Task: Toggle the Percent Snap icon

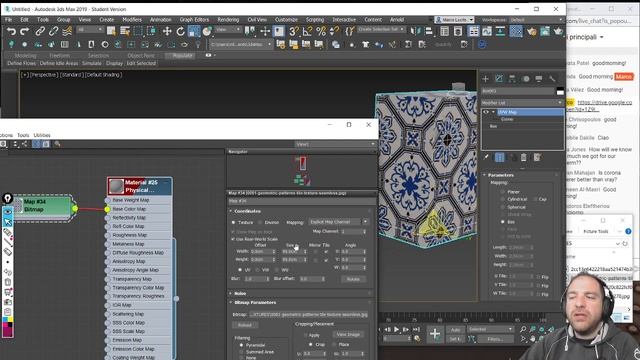Action: tap(321, 31)
